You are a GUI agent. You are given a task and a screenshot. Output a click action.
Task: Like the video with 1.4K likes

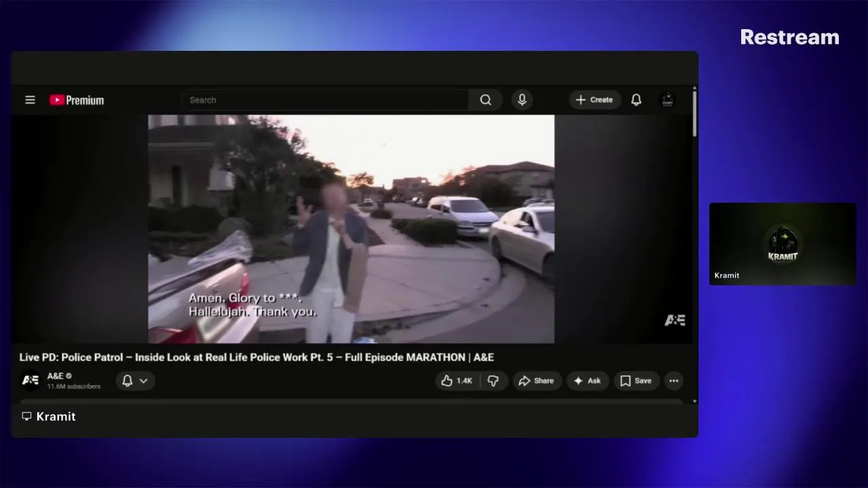pyautogui.click(x=456, y=380)
